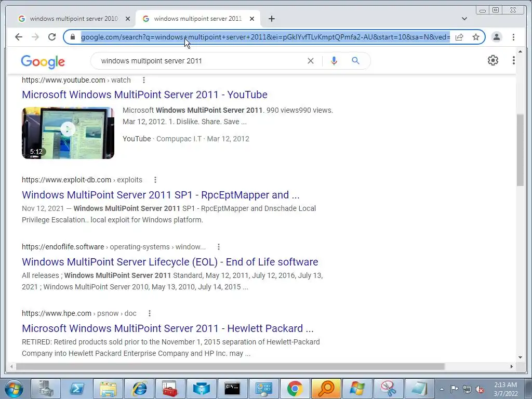Open more options for YouTube result
532x399 pixels.
(144, 80)
